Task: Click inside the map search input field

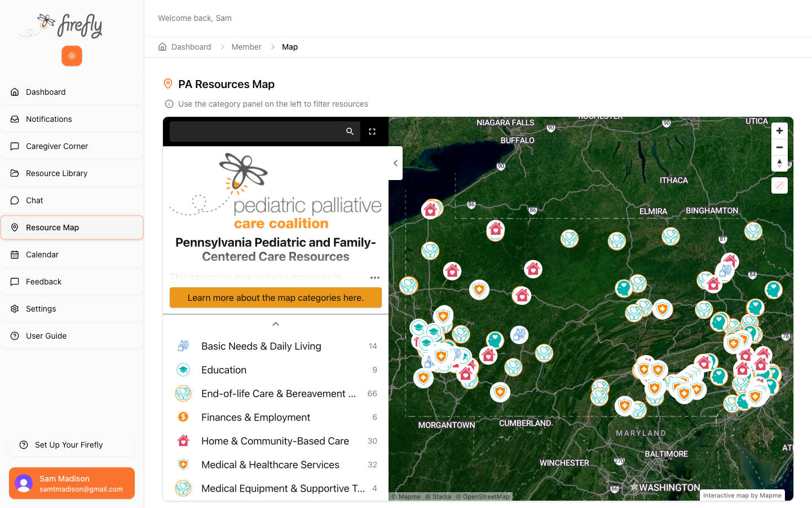Action: [259, 131]
